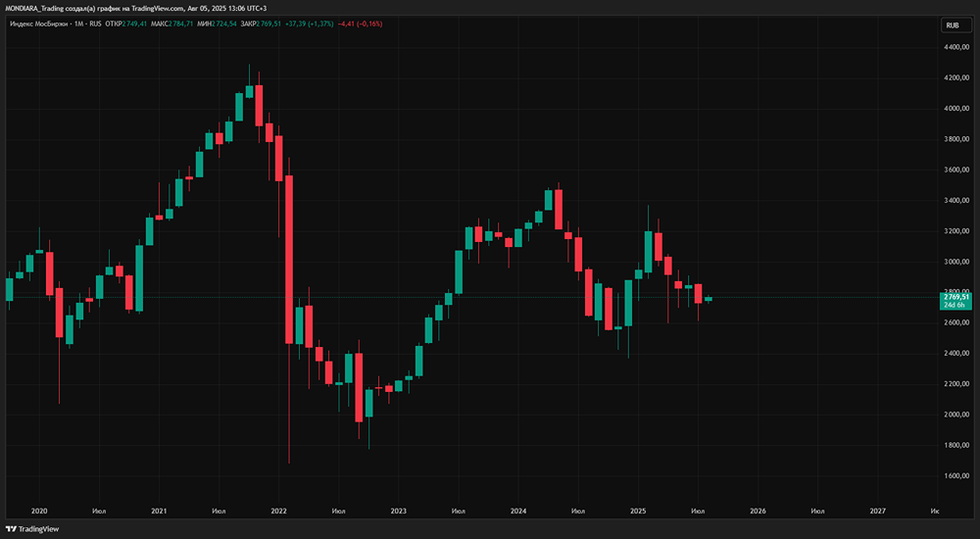Click the 2600,00 price scale label
The image size is (980, 539).
click(956, 323)
